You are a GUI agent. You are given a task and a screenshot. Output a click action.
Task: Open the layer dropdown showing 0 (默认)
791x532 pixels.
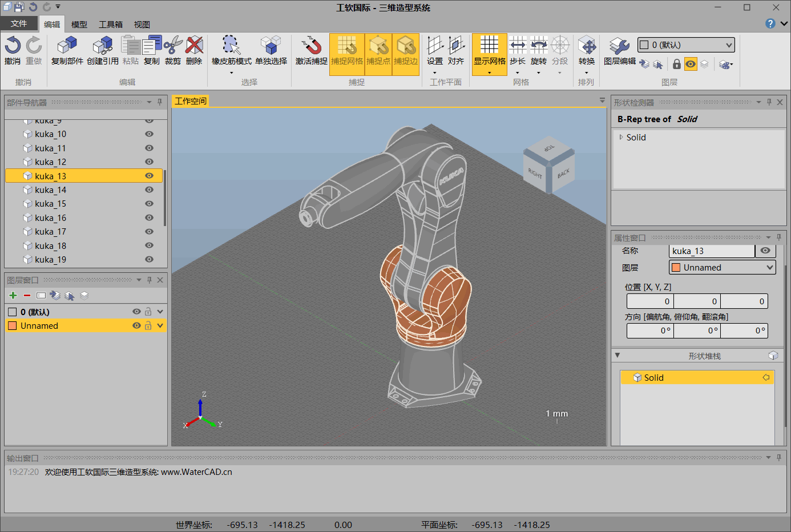tap(685, 45)
